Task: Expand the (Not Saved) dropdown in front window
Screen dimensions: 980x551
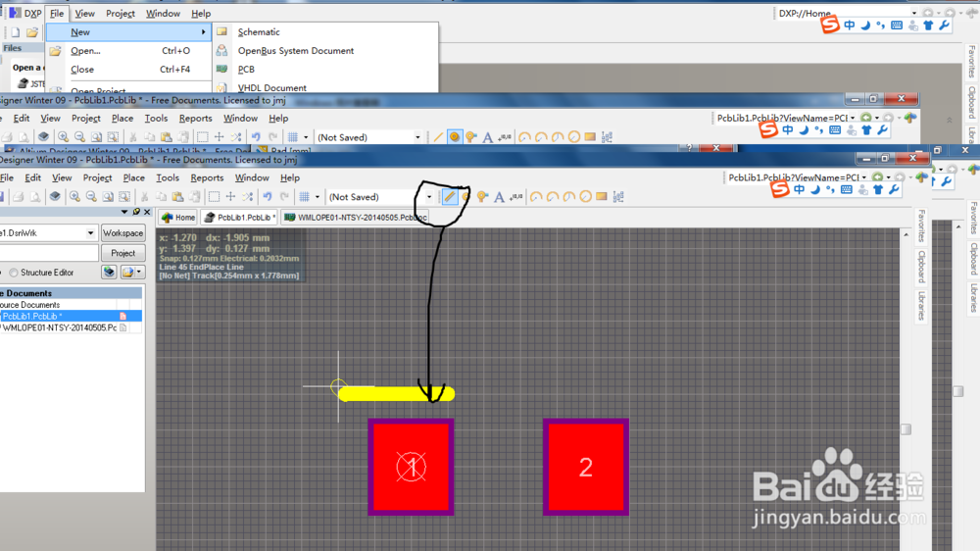Action: pyautogui.click(x=429, y=197)
